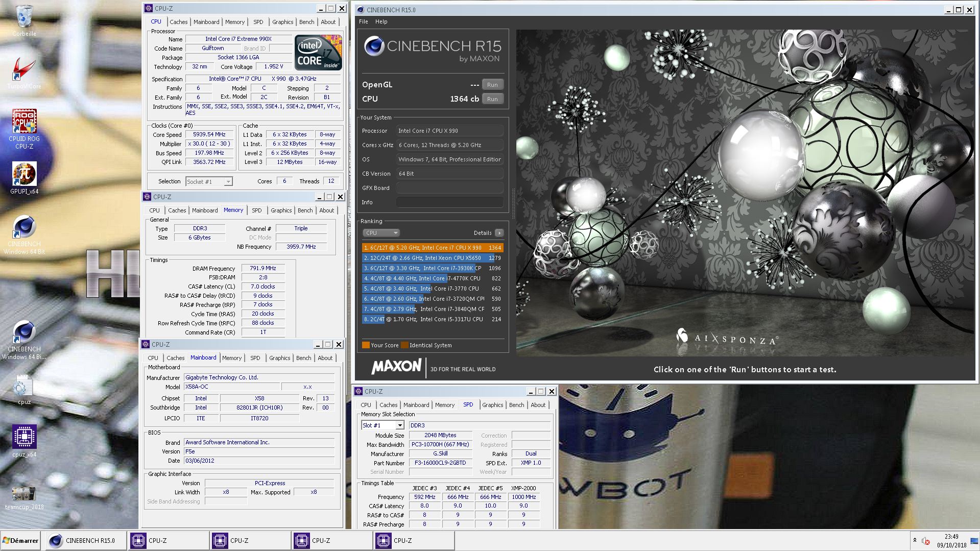Viewport: 980px width, 551px height.
Task: Switch to Bench tab in the CPU window
Action: click(x=307, y=22)
